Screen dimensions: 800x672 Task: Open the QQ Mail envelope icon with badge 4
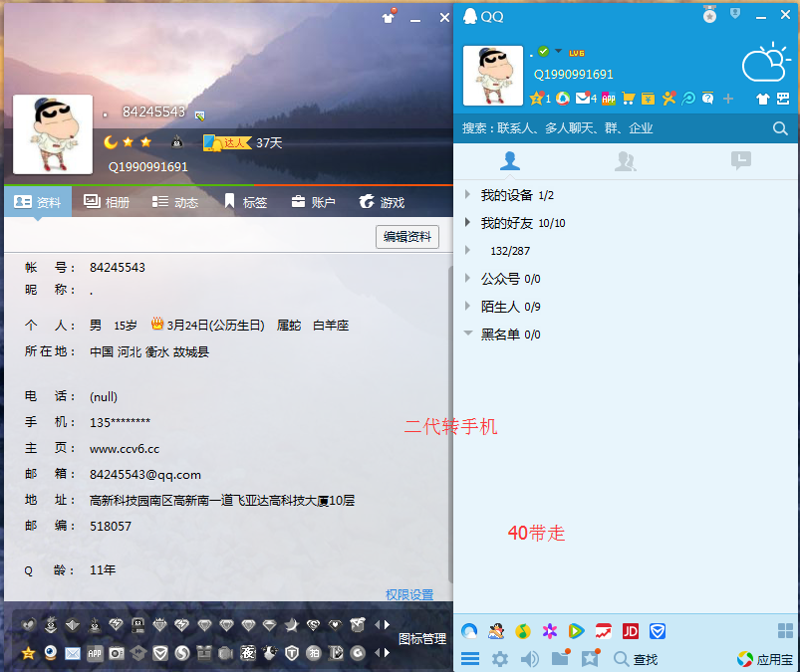(582, 98)
